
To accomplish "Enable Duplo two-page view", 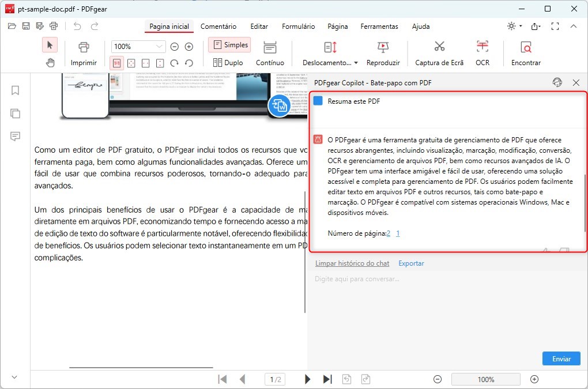I will [228, 63].
